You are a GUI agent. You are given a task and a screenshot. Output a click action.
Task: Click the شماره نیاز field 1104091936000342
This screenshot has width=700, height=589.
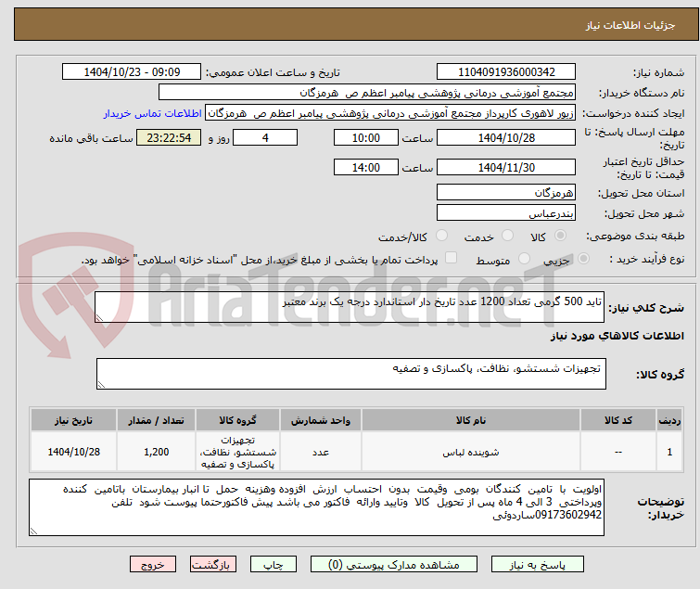[506, 72]
